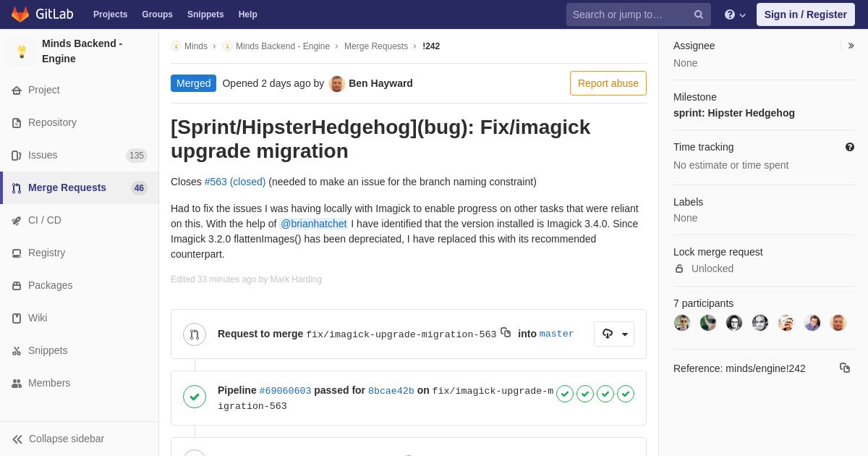Click Ben Hayward's author avatar

(x=337, y=83)
